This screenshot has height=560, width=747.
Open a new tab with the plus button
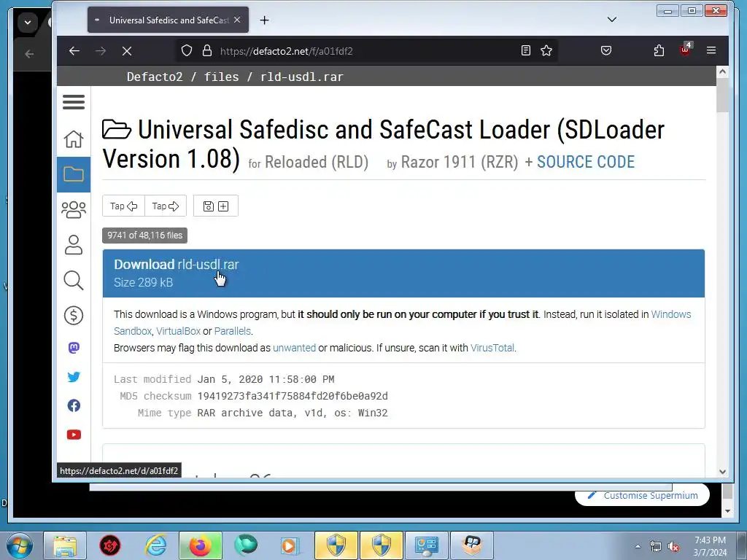[264, 20]
